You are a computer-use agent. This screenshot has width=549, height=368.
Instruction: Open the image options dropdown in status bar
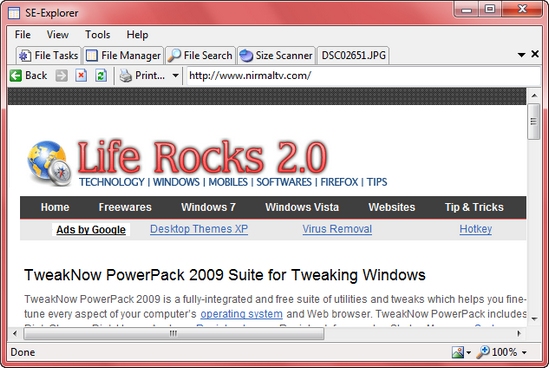coord(468,353)
